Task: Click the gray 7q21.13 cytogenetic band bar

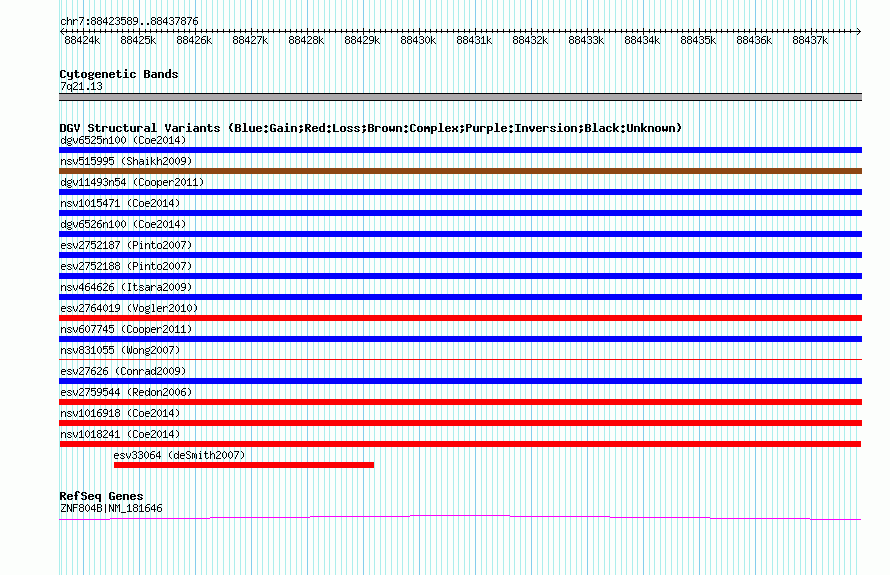Action: 460,97
